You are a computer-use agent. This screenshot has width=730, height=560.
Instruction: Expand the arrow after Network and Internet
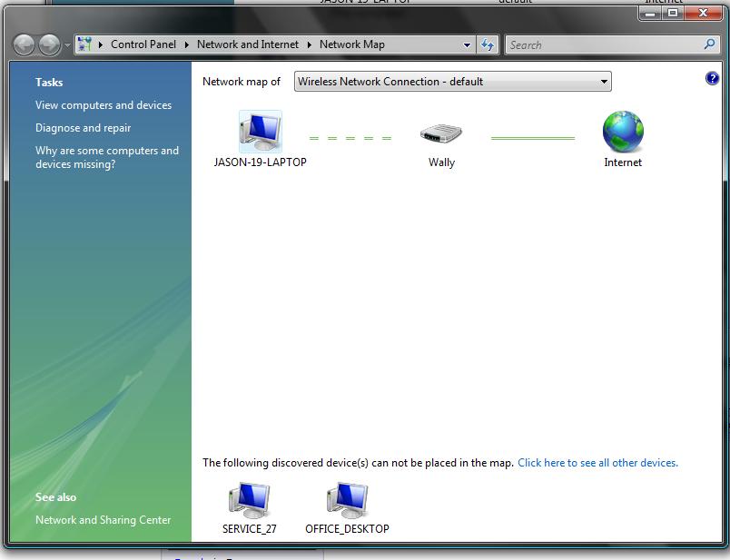coord(309,44)
